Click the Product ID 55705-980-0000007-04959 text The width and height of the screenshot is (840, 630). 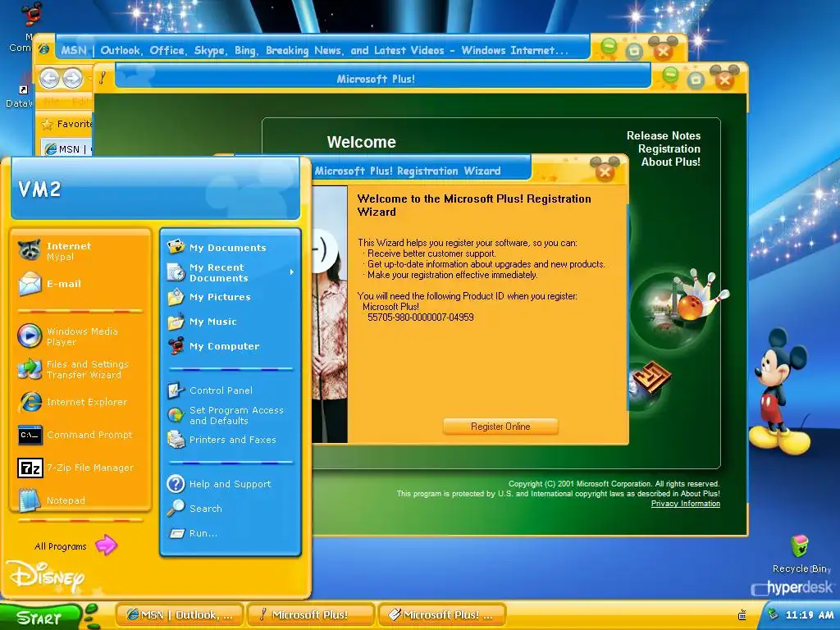point(421,317)
